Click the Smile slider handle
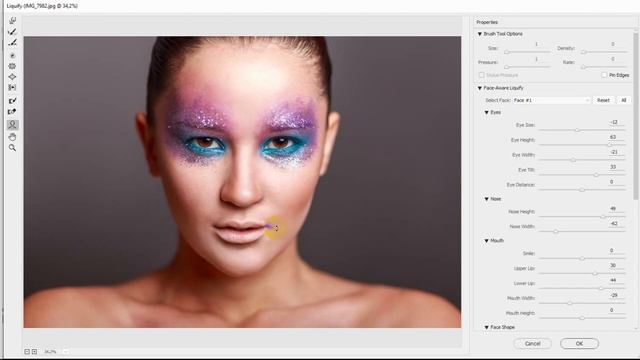Image resolution: width=640 pixels, height=360 pixels. pos(582,258)
